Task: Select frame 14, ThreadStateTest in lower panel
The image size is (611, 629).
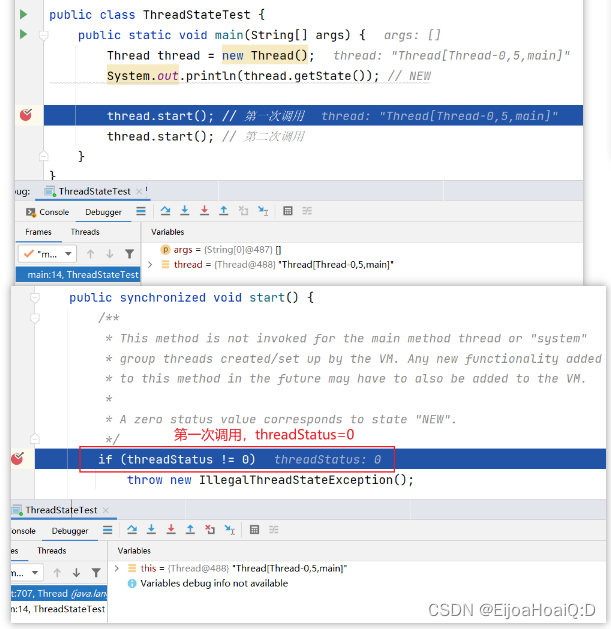Action: click(59, 609)
